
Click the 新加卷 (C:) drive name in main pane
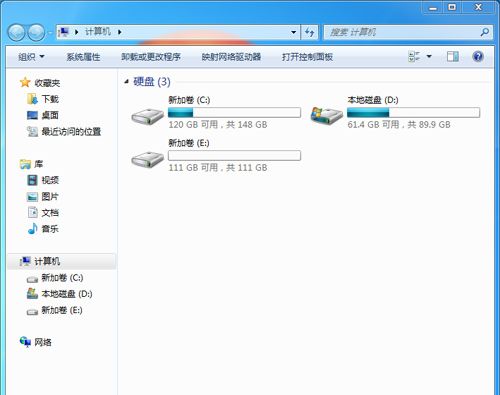pos(189,100)
